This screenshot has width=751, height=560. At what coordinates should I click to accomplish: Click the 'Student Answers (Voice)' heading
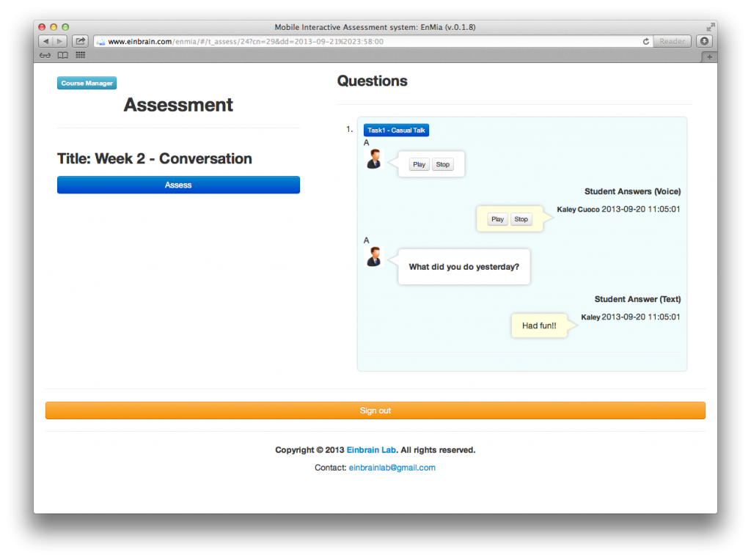click(633, 191)
